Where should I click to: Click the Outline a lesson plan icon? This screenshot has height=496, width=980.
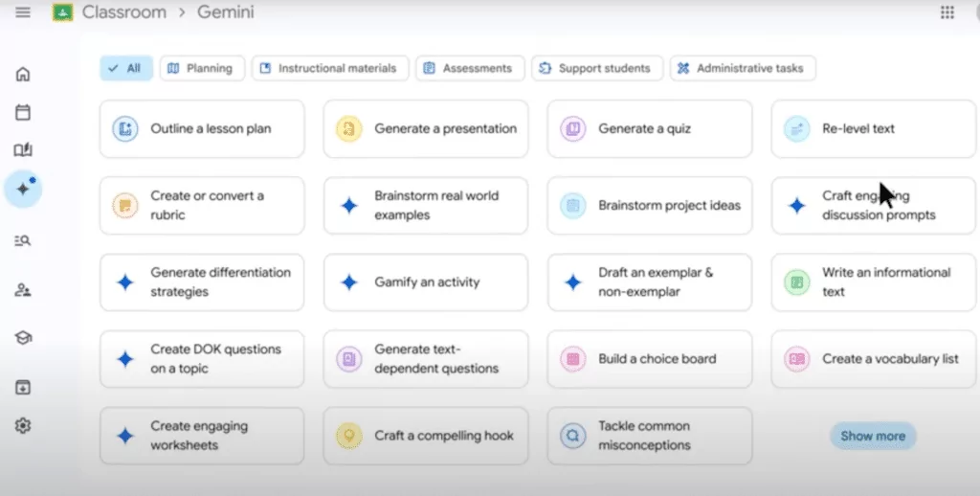tap(125, 129)
